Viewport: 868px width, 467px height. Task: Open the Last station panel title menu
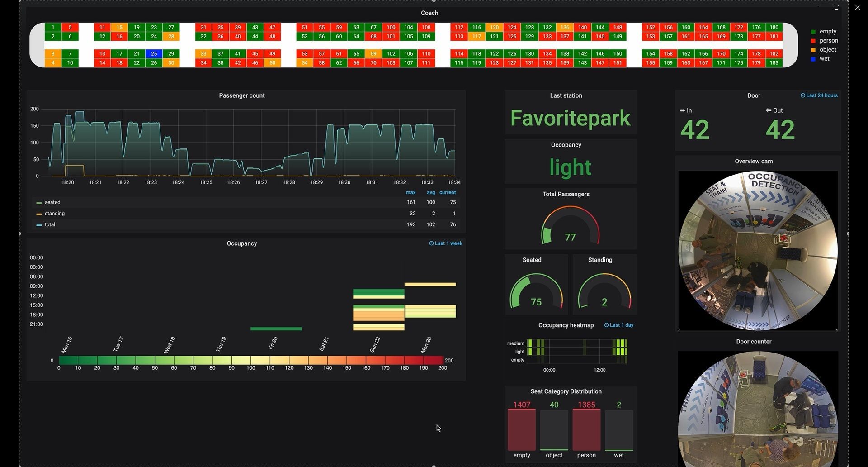(566, 95)
